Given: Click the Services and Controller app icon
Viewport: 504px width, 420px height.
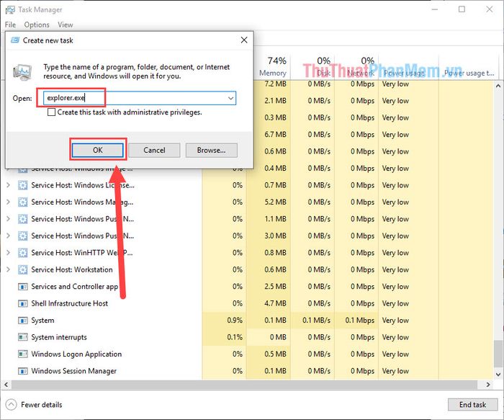Looking at the screenshot, I should click(22, 287).
